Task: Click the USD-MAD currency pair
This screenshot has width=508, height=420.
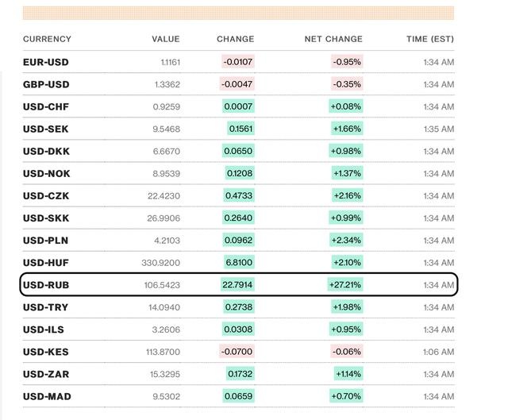Action: pyautogui.click(x=46, y=395)
